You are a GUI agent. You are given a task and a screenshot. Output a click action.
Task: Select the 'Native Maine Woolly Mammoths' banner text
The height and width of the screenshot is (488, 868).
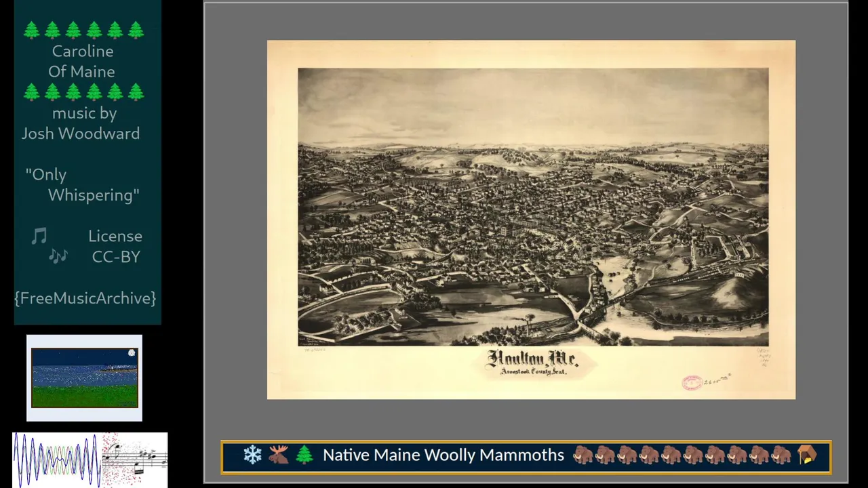(443, 455)
